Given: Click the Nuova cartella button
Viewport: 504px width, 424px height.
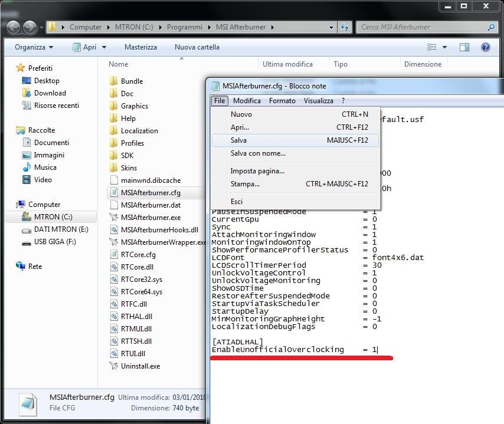Looking at the screenshot, I should point(197,47).
